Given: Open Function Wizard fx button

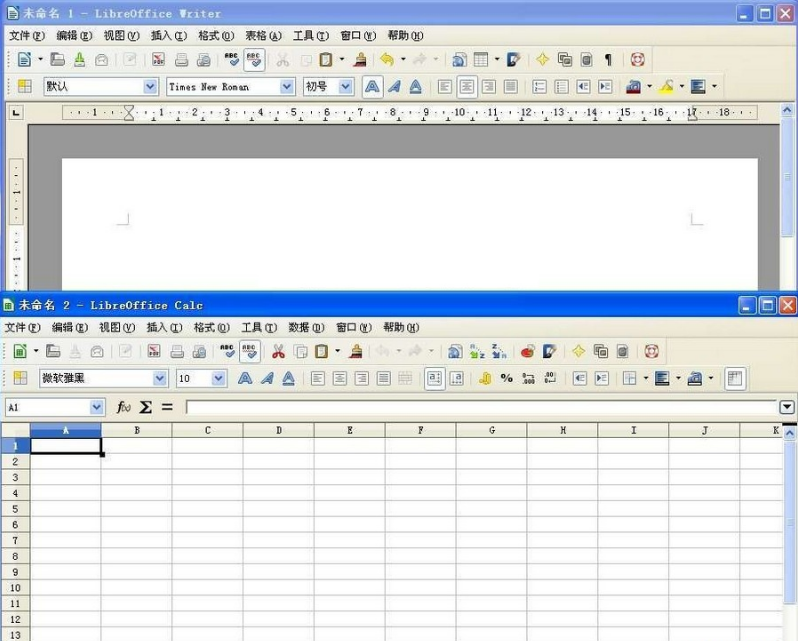Looking at the screenshot, I should tap(124, 407).
